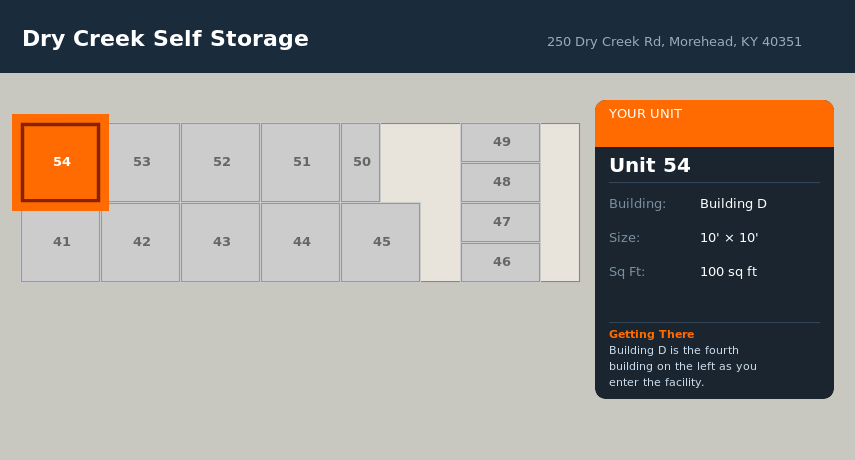Click the narrow unit 50

click(x=361, y=162)
